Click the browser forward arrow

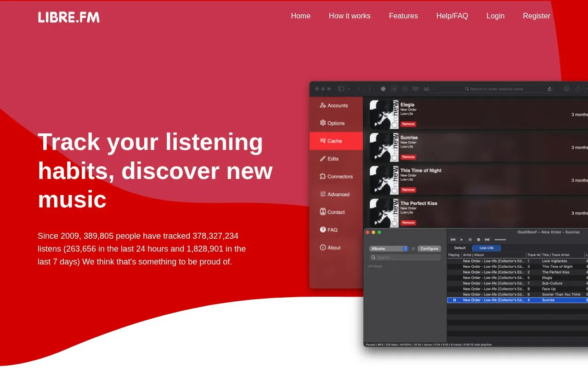369,89
